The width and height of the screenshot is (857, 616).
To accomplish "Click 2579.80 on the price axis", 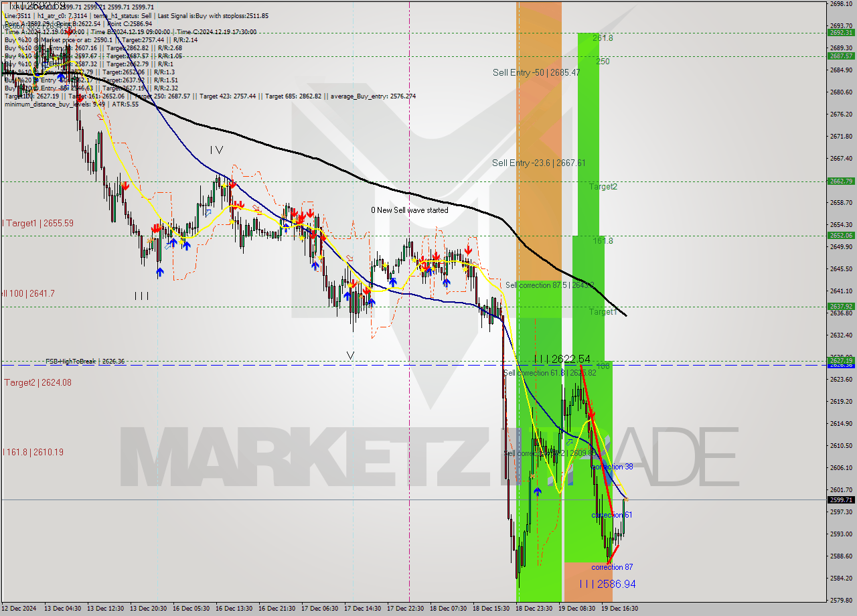I will pos(841,600).
